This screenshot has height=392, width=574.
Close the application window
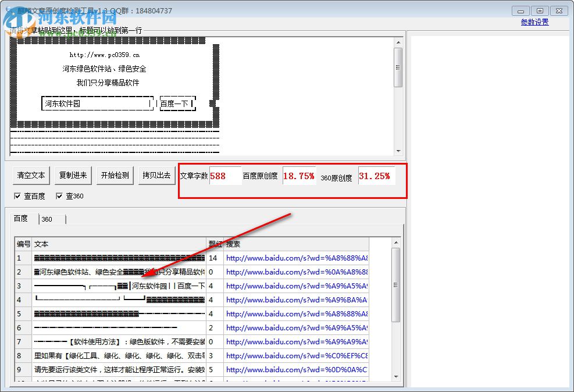(x=559, y=11)
